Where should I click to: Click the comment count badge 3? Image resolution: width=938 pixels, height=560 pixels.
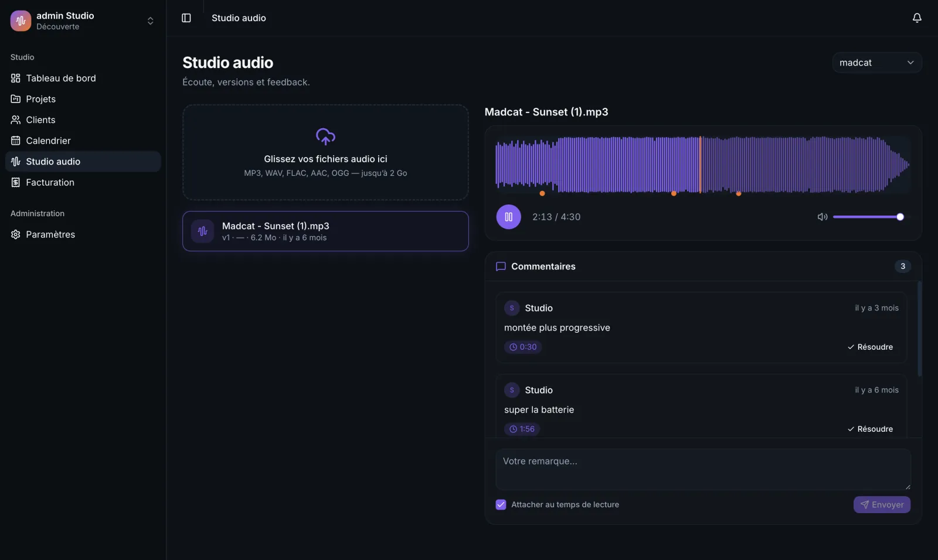pos(903,266)
